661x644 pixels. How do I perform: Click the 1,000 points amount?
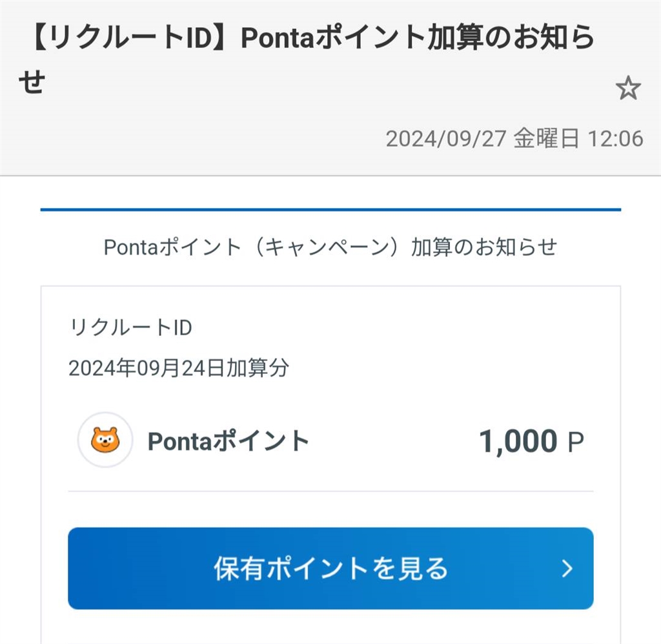pos(518,442)
